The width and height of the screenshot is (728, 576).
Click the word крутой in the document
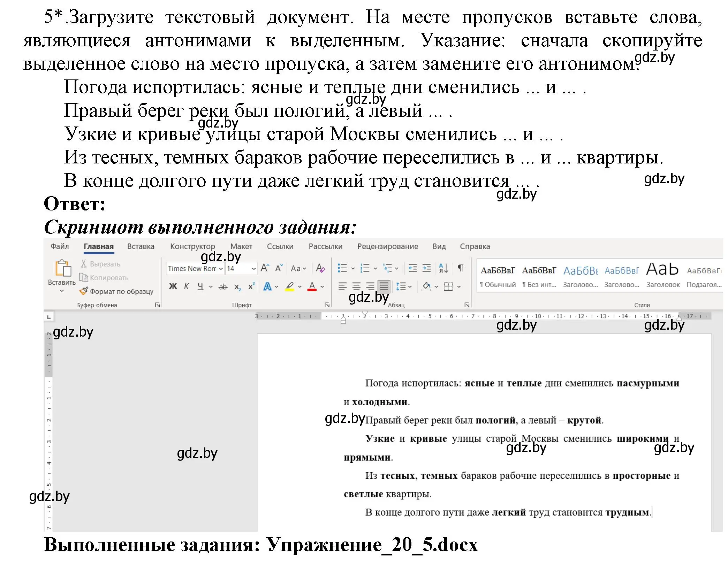[x=584, y=420]
